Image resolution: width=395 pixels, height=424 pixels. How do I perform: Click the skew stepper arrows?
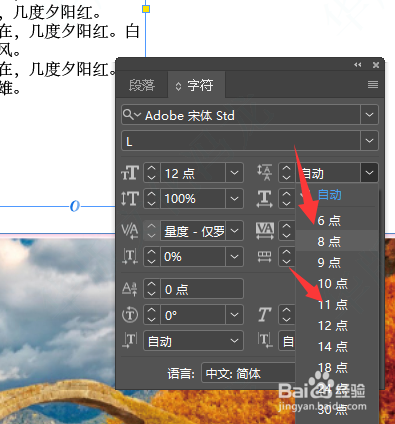[287, 315]
